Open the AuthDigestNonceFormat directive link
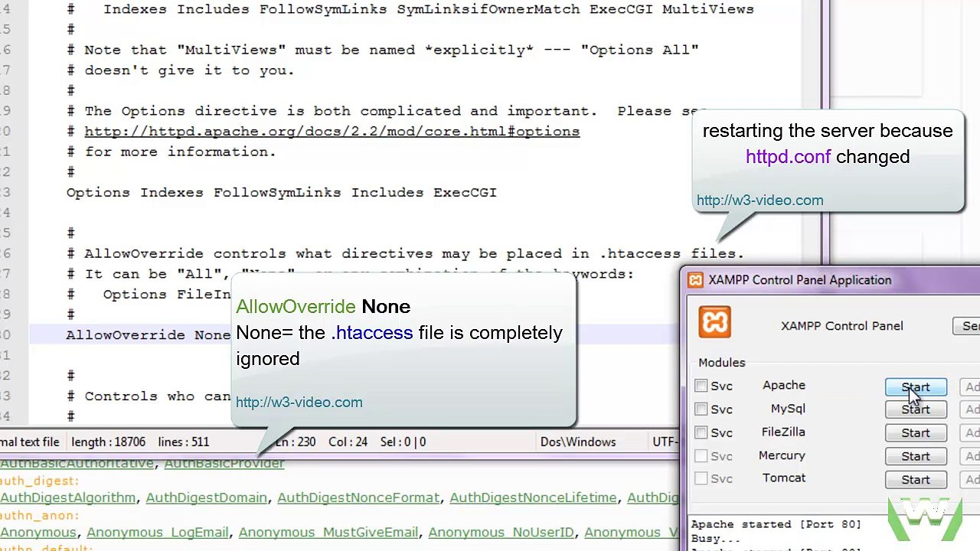Screen dimensions: 980x551 click(358, 497)
